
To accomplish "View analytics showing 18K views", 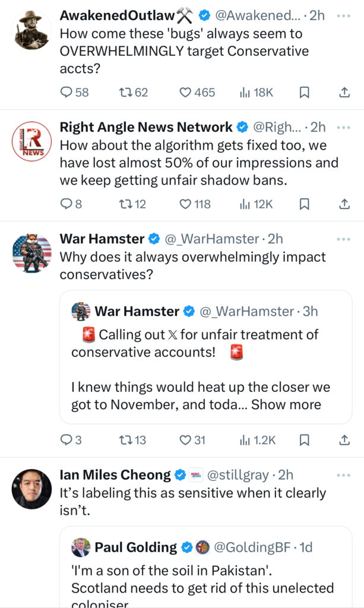I will pos(256,92).
